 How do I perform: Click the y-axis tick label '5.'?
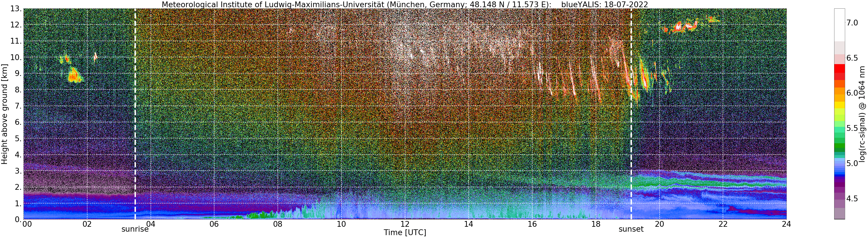[18, 138]
